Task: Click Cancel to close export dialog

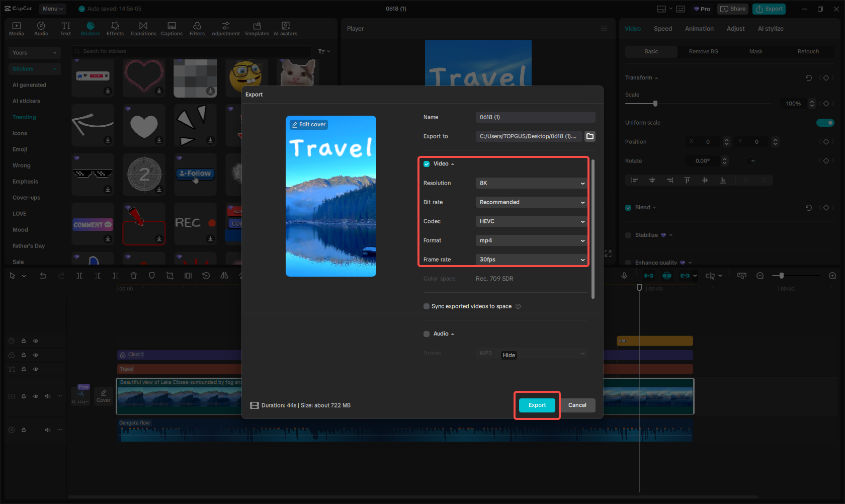Action: coord(577,405)
